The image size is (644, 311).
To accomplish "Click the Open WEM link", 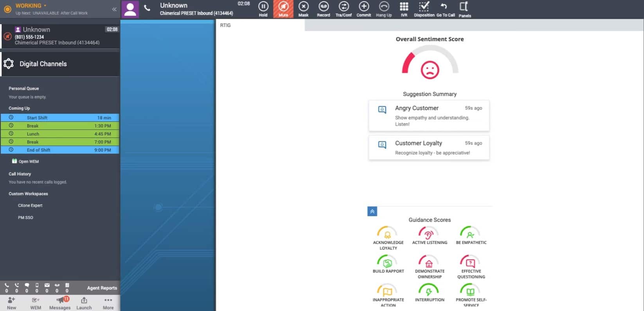I will pyautogui.click(x=29, y=161).
